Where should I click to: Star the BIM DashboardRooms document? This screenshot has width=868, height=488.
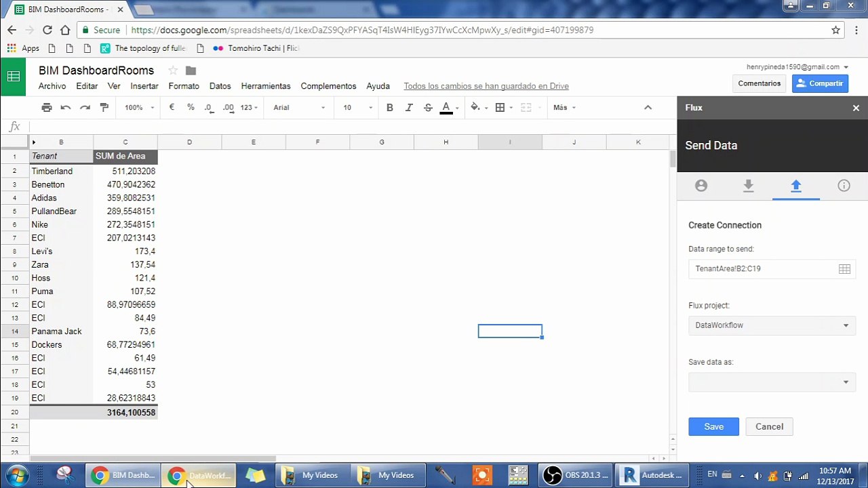click(173, 70)
